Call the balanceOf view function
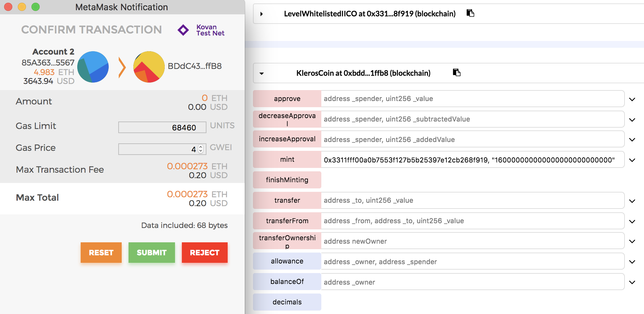Viewport: 644px width, 314px height. [287, 282]
